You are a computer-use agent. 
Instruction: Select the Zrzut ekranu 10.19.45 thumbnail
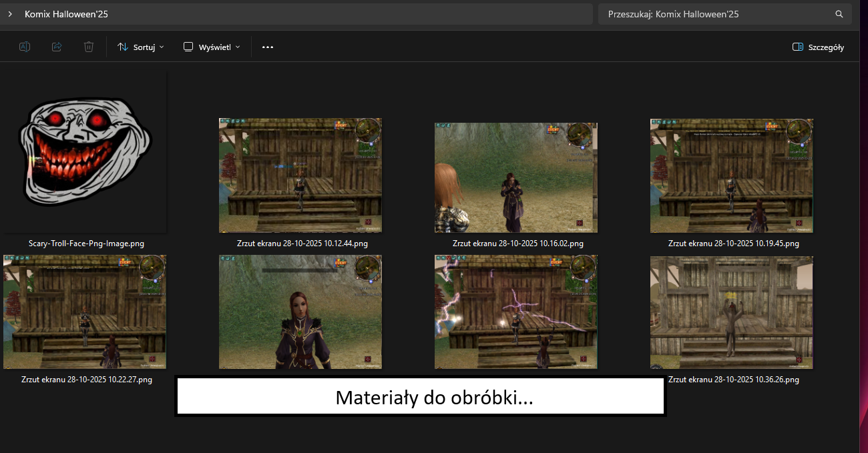coord(732,175)
